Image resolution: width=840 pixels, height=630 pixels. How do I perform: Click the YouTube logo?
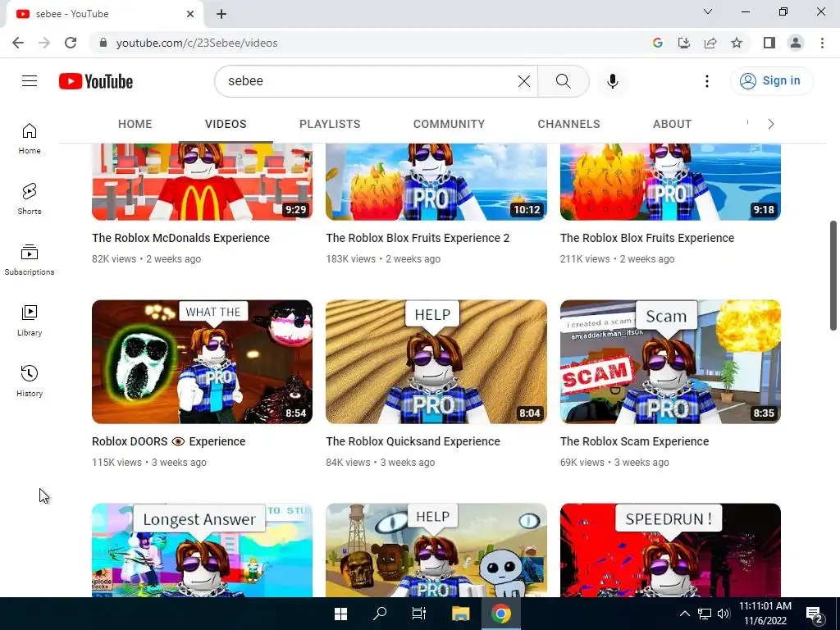click(96, 81)
